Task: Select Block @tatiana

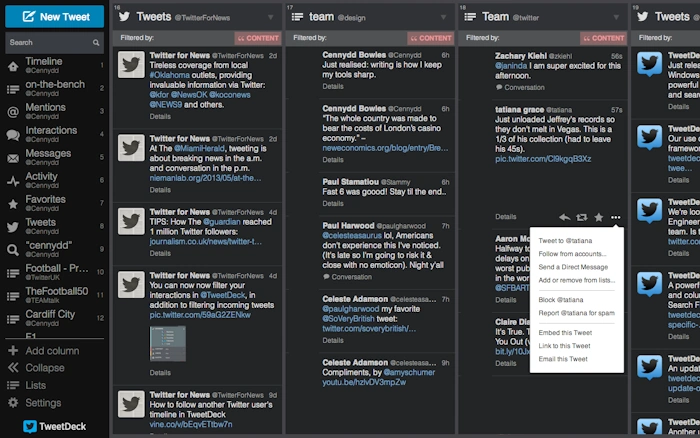Action: pyautogui.click(x=561, y=300)
